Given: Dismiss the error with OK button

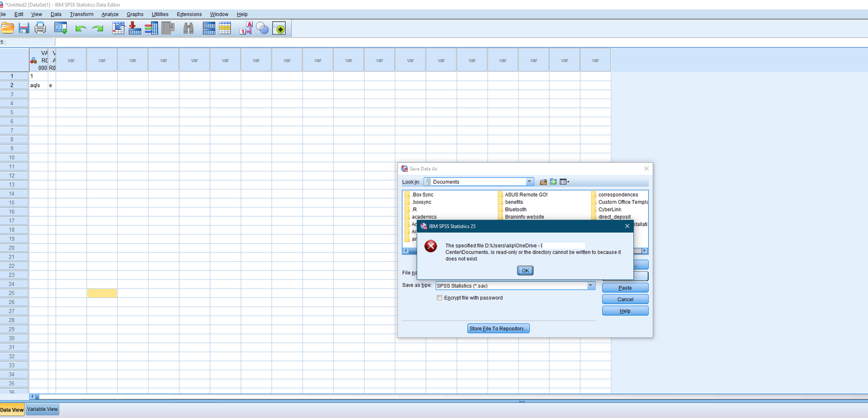Looking at the screenshot, I should 525,271.
